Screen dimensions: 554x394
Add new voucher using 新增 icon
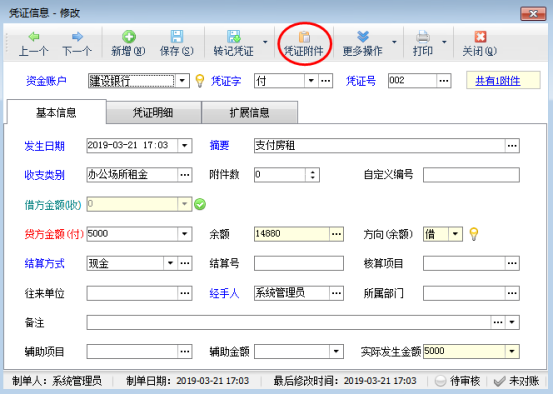click(129, 36)
